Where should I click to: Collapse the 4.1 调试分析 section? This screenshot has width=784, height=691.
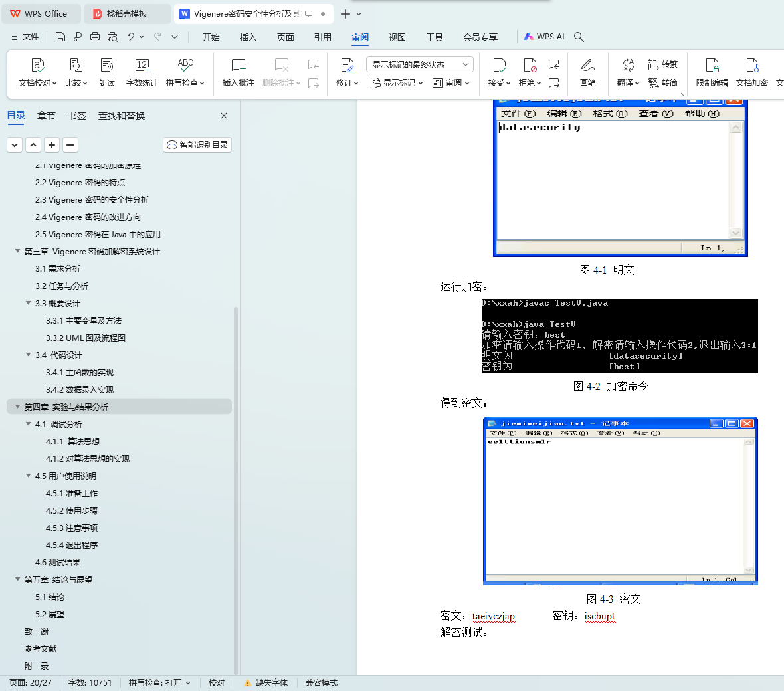29,424
